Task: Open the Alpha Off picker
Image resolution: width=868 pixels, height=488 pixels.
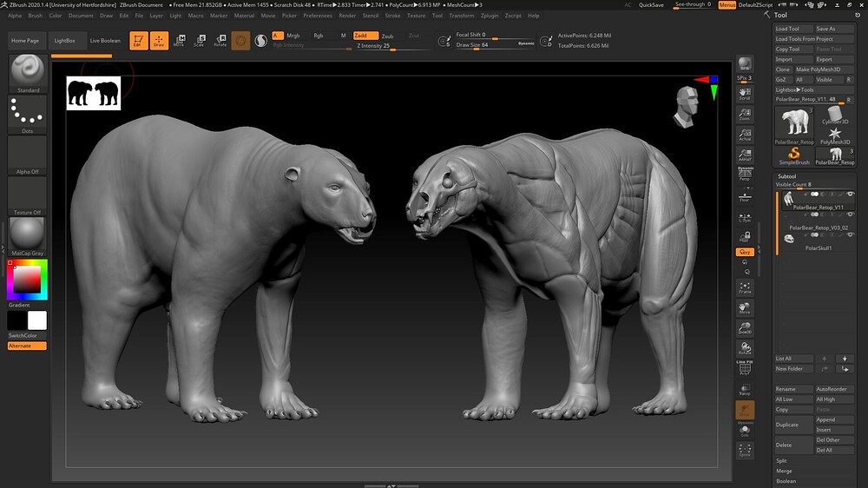Action: point(28,155)
